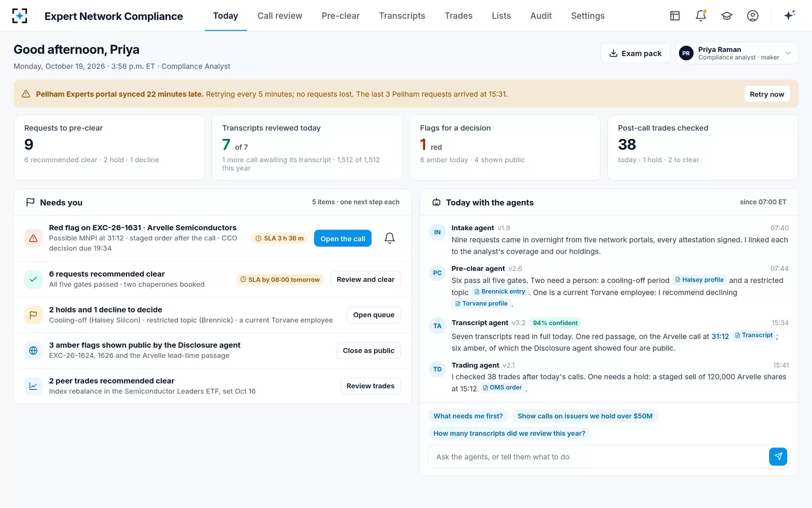Click the Trading agent TD avatar
812x508 pixels.
438,370
